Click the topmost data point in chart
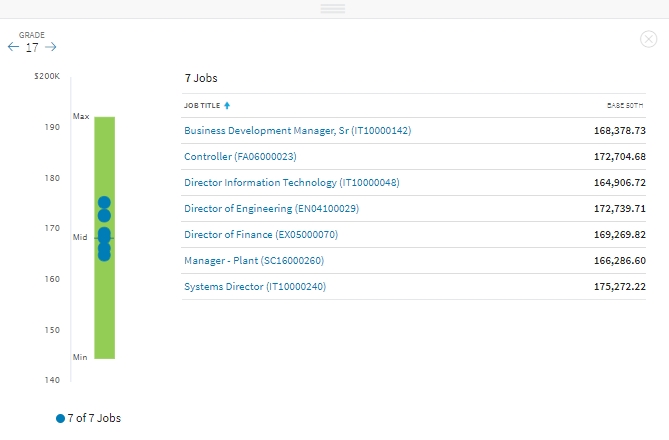Viewport: 669px width, 440px height. [104, 202]
